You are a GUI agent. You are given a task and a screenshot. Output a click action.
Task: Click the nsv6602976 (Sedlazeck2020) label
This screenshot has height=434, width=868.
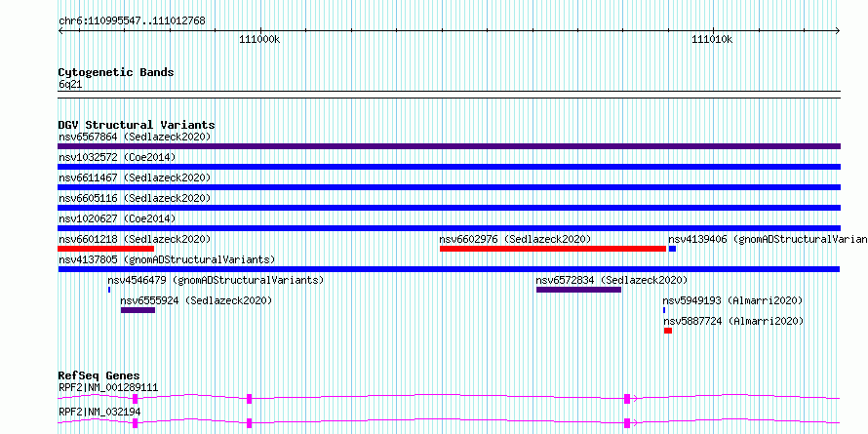515,239
